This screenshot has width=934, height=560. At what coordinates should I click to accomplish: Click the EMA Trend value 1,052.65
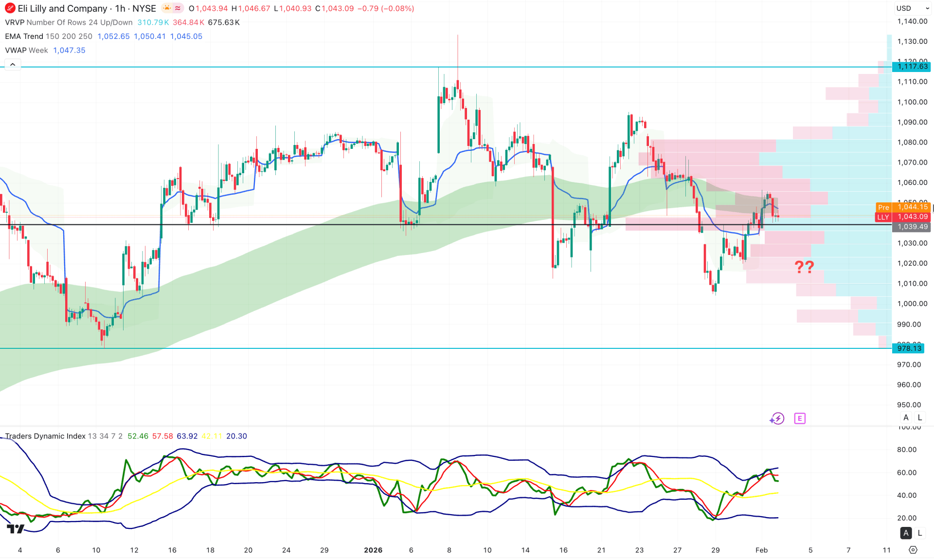pyautogui.click(x=113, y=36)
